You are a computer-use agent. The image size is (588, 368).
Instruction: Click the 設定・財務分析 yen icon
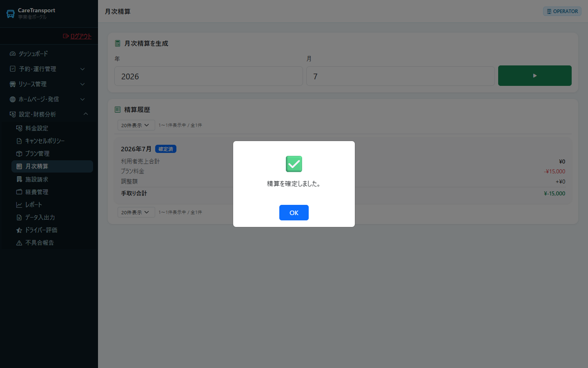pos(13,114)
